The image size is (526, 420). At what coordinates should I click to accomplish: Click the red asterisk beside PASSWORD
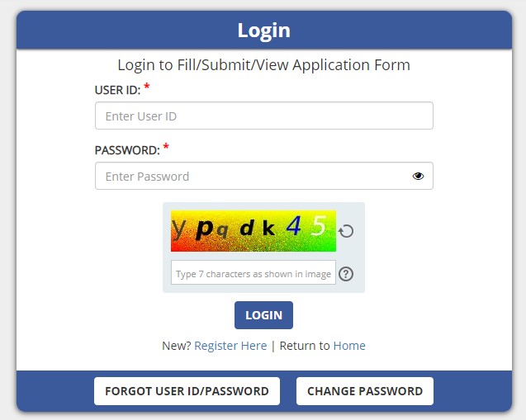(x=166, y=147)
